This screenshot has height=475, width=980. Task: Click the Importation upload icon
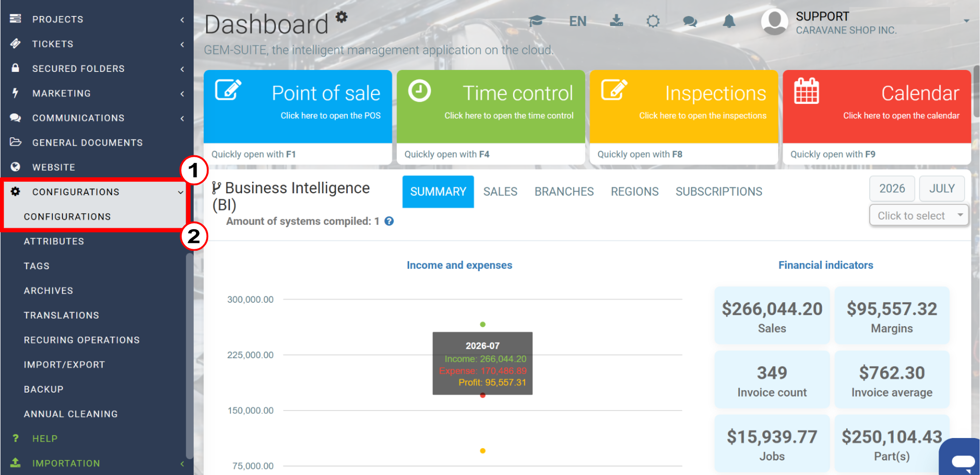pos(15,463)
